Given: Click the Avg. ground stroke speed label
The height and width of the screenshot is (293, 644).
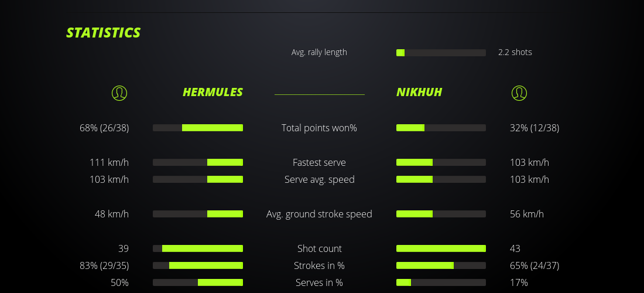Looking at the screenshot, I should [319, 214].
